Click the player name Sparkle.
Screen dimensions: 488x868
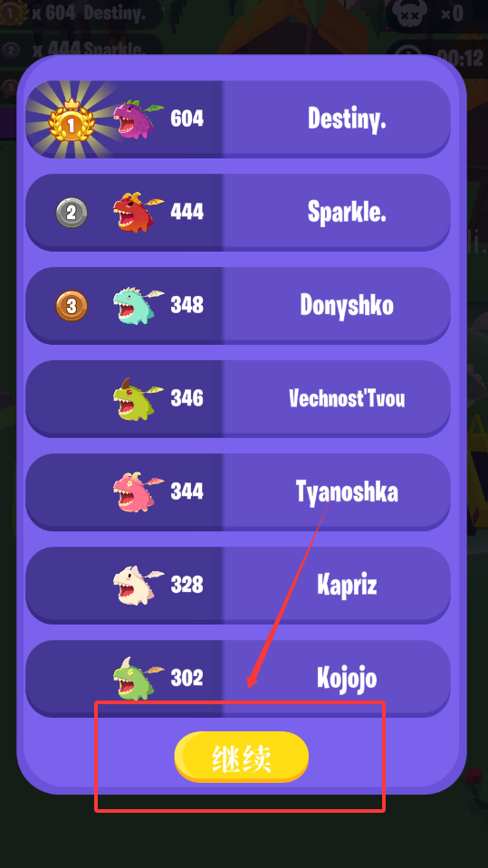coord(347,212)
